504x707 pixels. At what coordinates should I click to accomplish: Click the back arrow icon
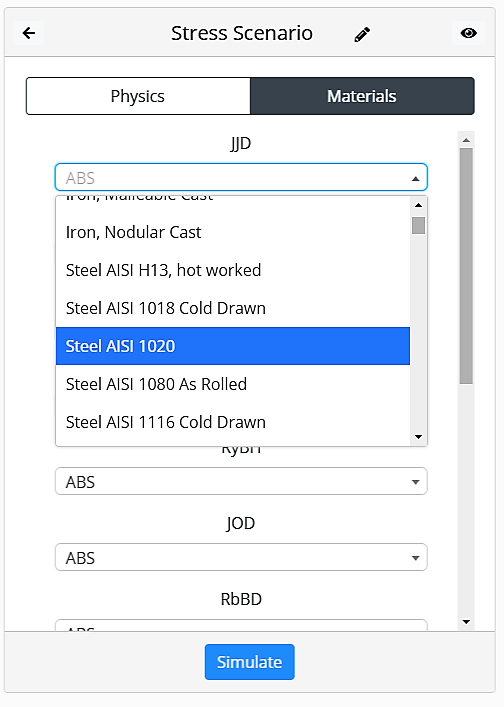click(29, 33)
